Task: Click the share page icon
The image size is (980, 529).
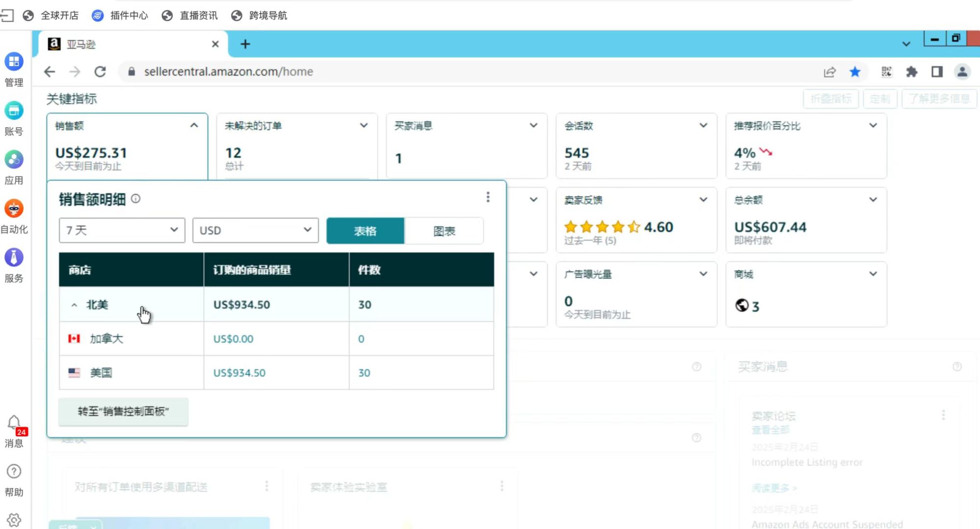Action: (829, 72)
